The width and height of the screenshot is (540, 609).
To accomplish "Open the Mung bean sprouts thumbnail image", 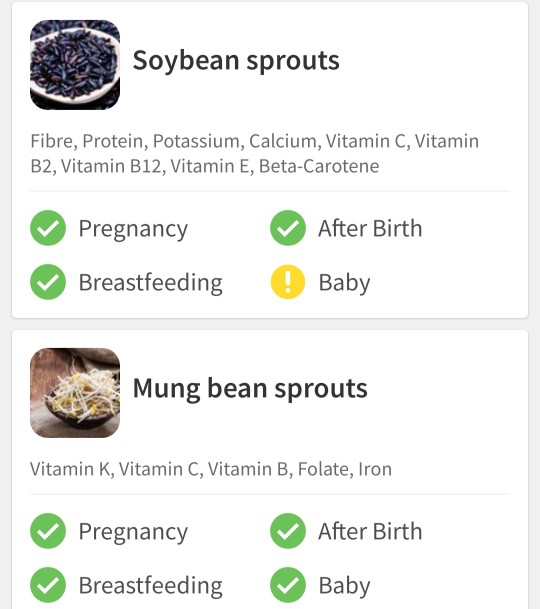I will click(x=75, y=393).
